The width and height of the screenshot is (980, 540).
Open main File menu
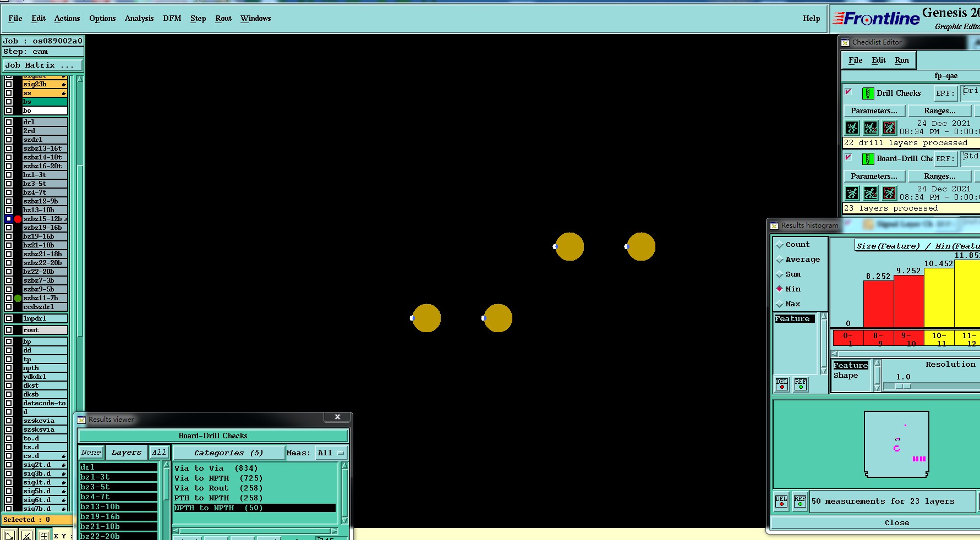[x=15, y=19]
